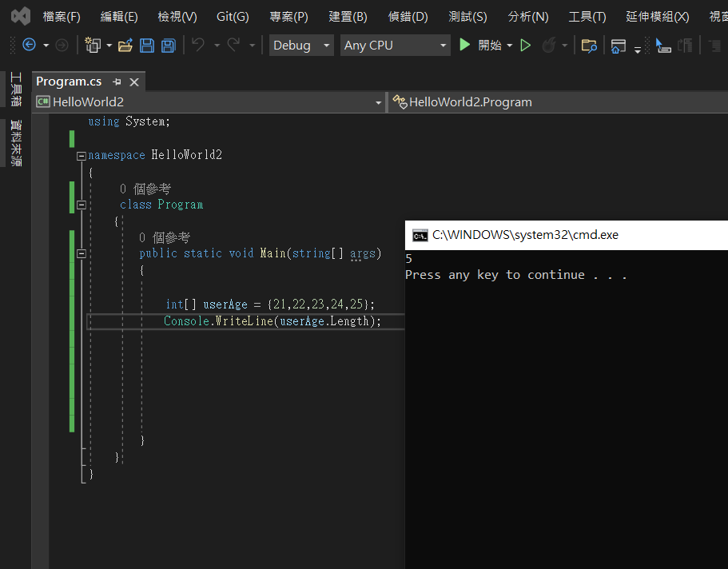728x569 pixels.
Task: Open the 延伸模組(X) menu
Action: (657, 17)
